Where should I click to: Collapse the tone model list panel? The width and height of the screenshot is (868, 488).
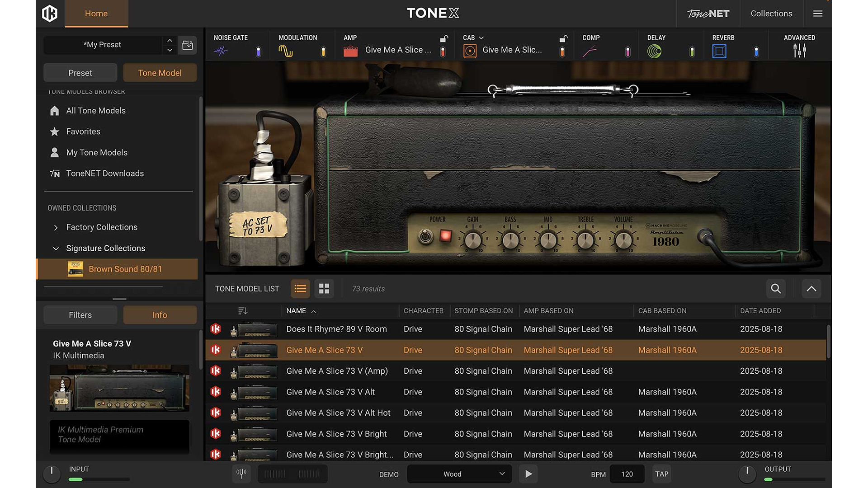coord(811,288)
